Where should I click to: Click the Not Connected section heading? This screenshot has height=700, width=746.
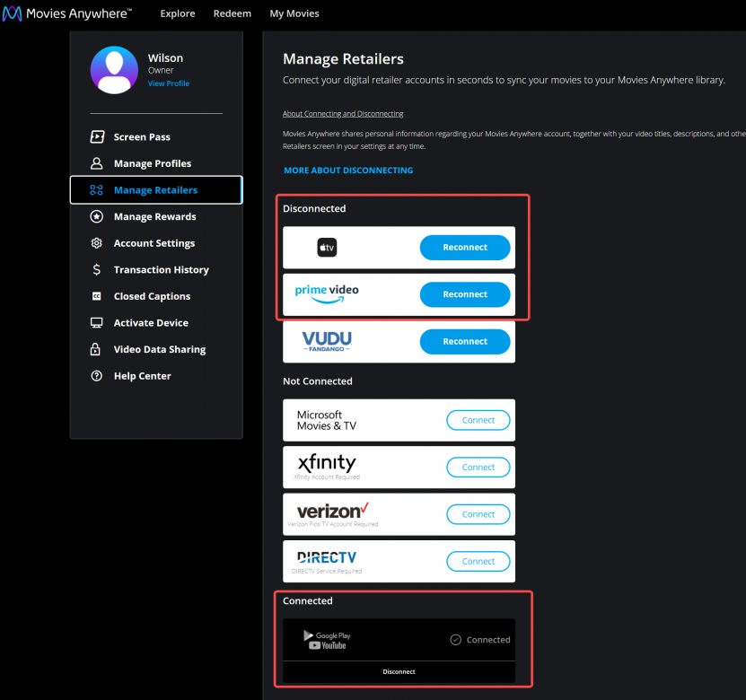point(317,381)
